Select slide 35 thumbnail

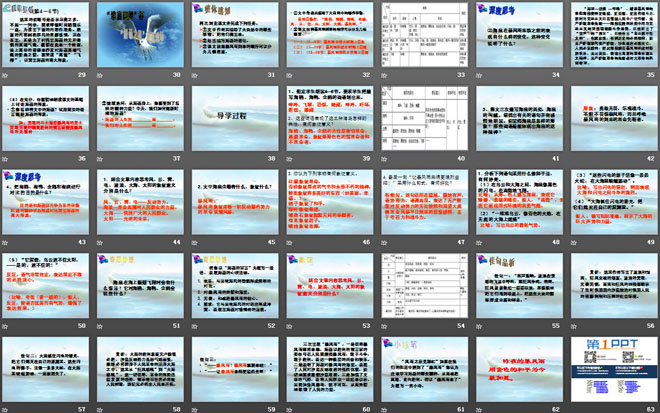point(614,35)
